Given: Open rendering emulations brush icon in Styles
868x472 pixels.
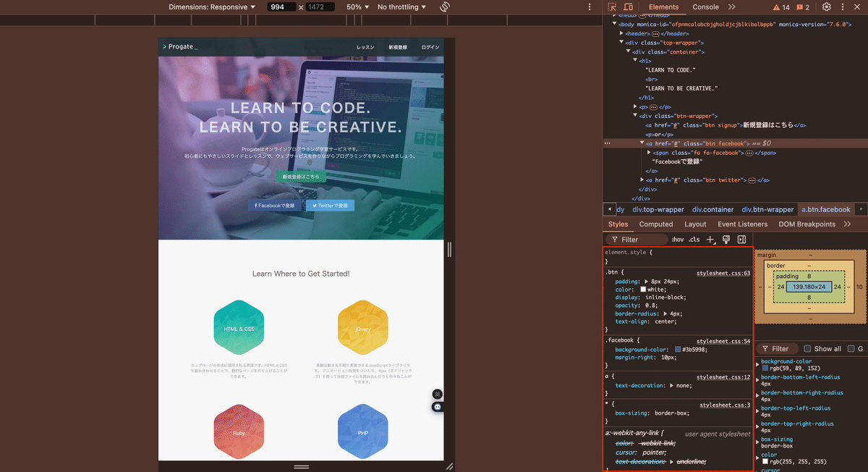Looking at the screenshot, I should click(x=726, y=240).
